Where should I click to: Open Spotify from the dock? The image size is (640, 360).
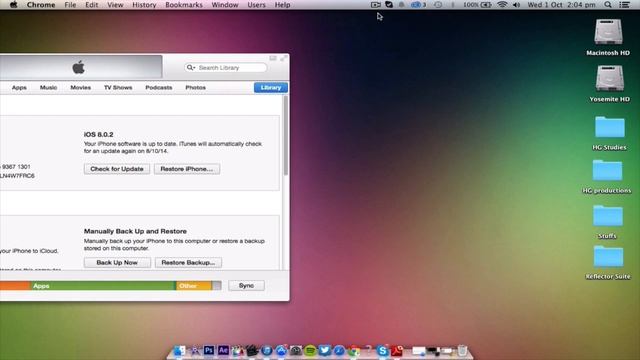(310, 351)
